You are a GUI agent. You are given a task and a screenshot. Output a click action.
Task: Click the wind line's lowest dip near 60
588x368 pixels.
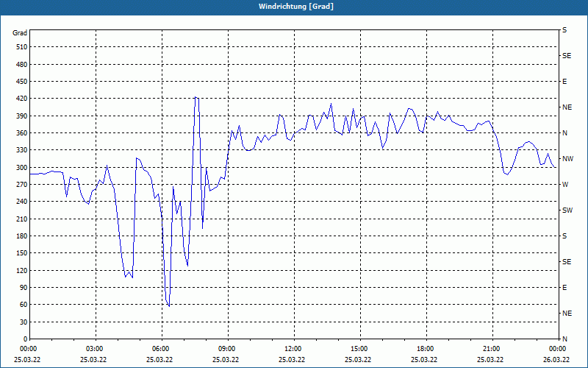click(x=169, y=306)
